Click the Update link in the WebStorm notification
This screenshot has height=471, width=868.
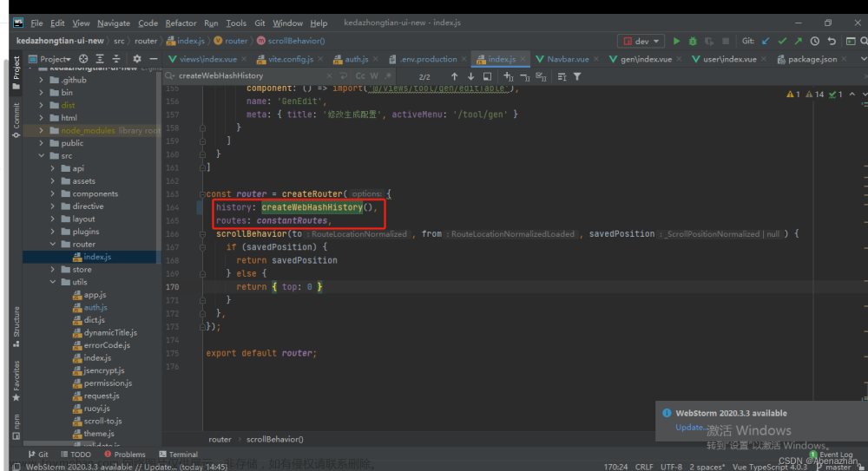pos(689,428)
